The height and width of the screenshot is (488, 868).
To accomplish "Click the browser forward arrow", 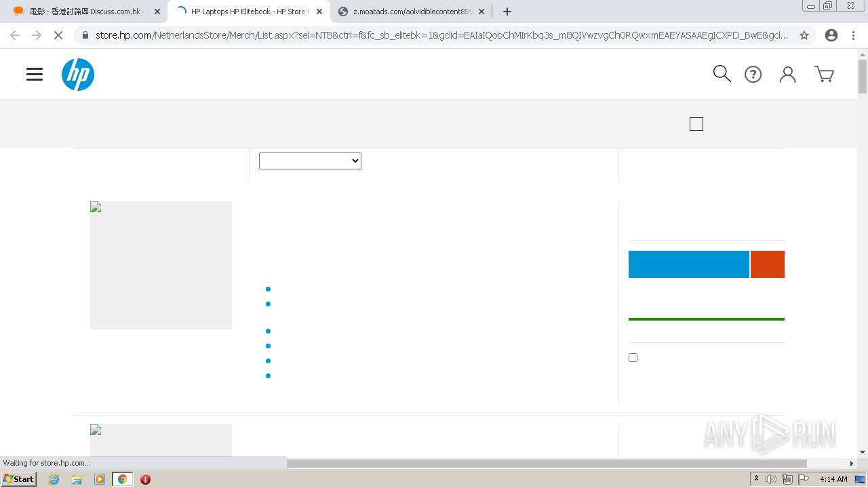I will coord(37,35).
